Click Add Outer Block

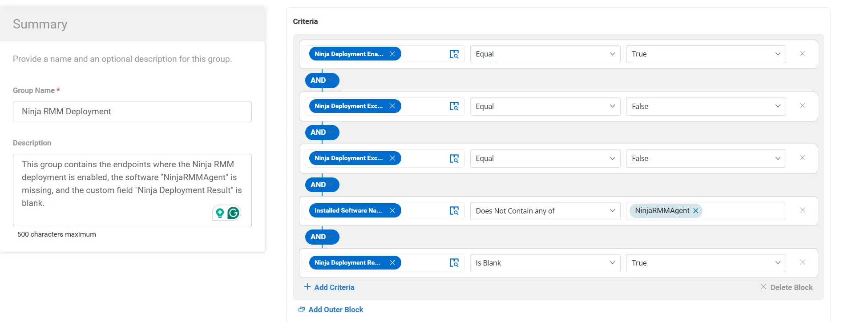[x=331, y=310]
